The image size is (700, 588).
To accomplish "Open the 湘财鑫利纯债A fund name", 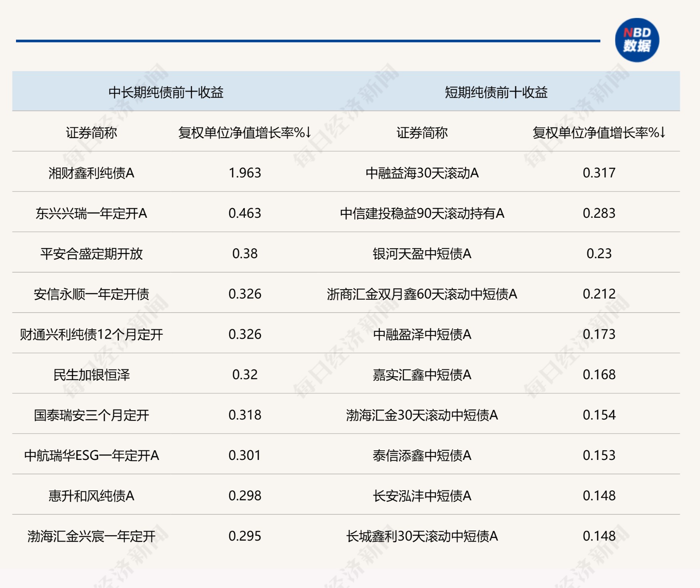I will 91,173.
